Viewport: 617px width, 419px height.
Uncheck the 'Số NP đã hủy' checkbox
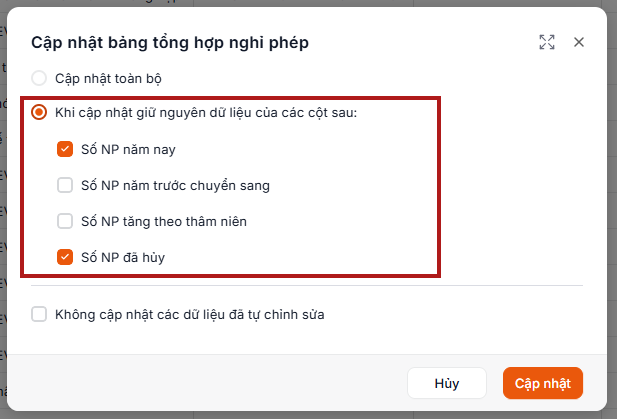65,257
